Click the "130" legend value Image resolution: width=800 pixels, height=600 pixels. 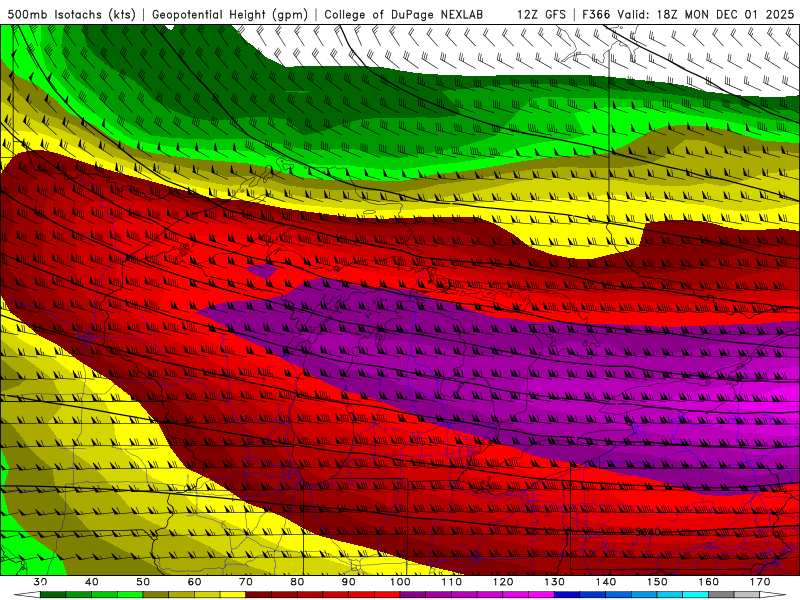point(555,582)
